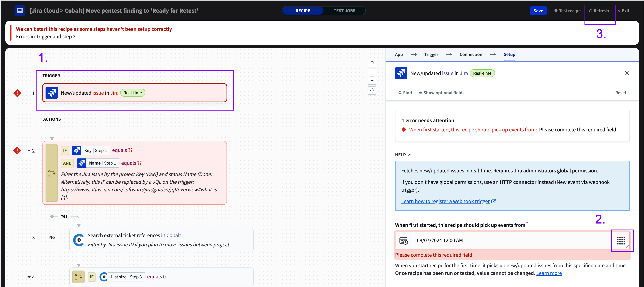Click the Cobalt icon on step 3
Image resolution: width=644 pixels, height=287 pixels.
pos(79,240)
